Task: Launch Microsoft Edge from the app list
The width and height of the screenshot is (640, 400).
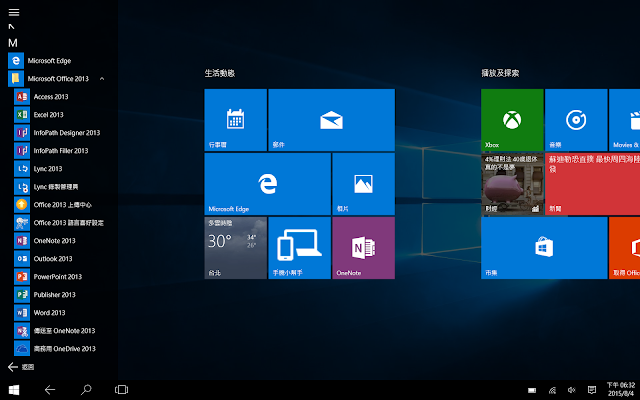Action: pos(57,61)
